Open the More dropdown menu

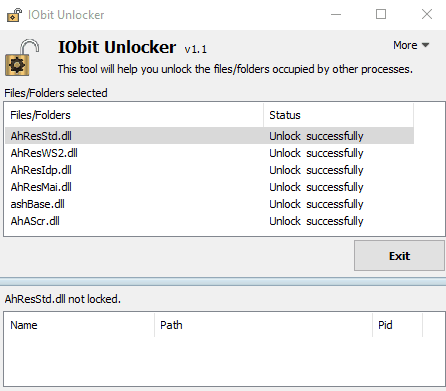tap(411, 45)
